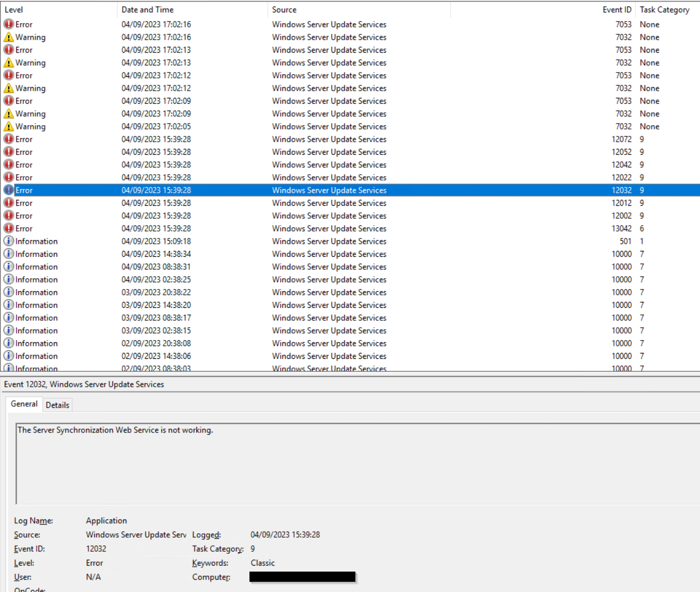Click the details header 'Event 12032, Windows Server Update Services'
Image resolution: width=700 pixels, height=592 pixels.
click(84, 384)
